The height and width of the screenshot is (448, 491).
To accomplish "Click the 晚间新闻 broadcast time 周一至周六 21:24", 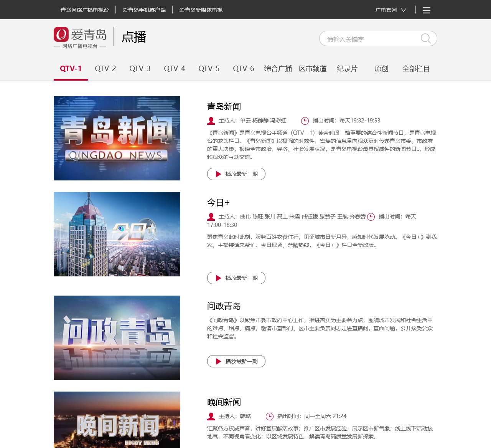I will click(325, 416).
